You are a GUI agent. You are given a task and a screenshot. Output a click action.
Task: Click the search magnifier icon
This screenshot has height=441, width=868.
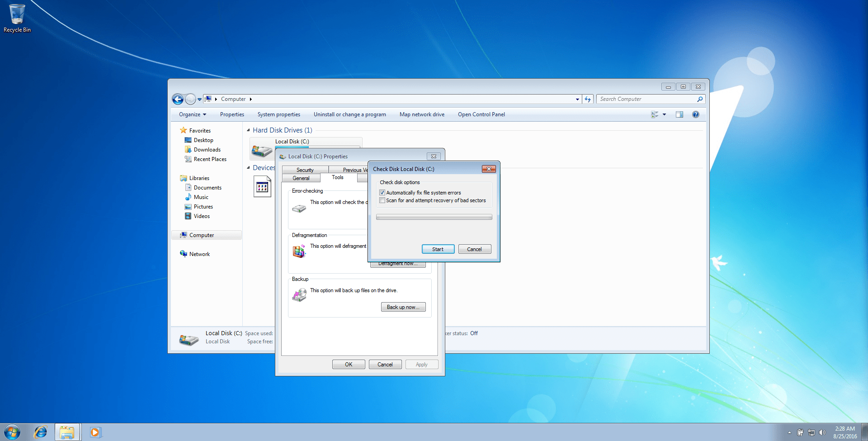tap(700, 99)
